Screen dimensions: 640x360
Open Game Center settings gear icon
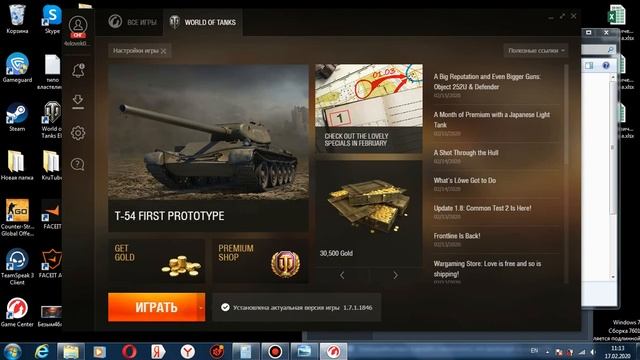(78, 133)
